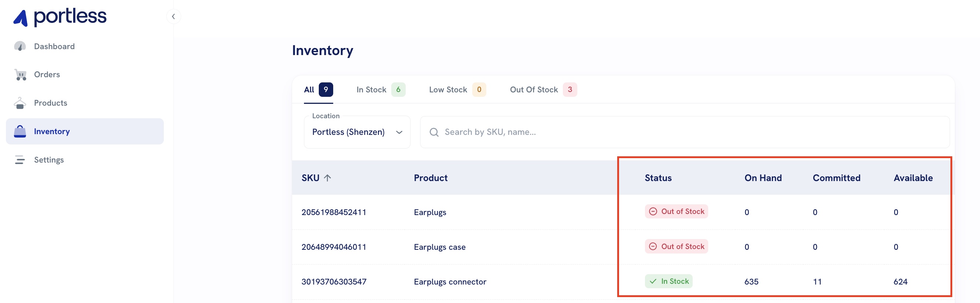The height and width of the screenshot is (303, 980).
Task: Click In Stock badge for Earplugs connector
Action: tap(669, 281)
